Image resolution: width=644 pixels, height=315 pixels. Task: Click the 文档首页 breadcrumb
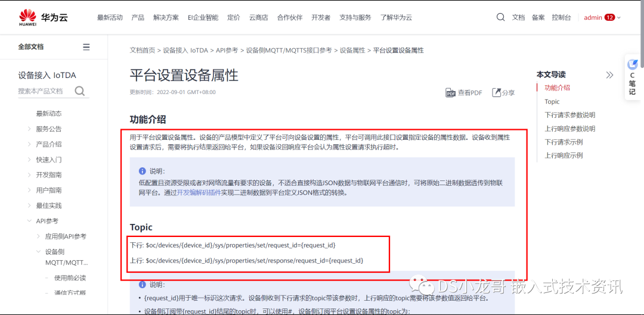pyautogui.click(x=143, y=51)
